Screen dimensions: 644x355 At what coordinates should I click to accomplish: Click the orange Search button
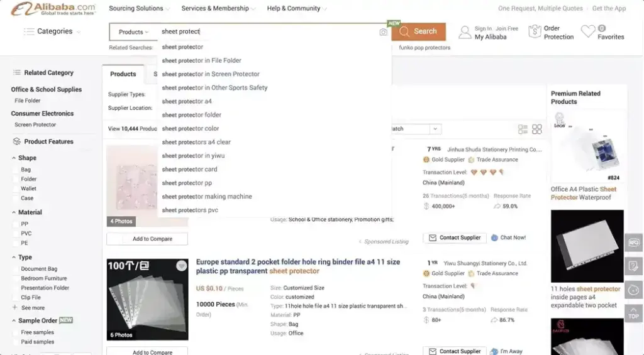[x=418, y=31]
